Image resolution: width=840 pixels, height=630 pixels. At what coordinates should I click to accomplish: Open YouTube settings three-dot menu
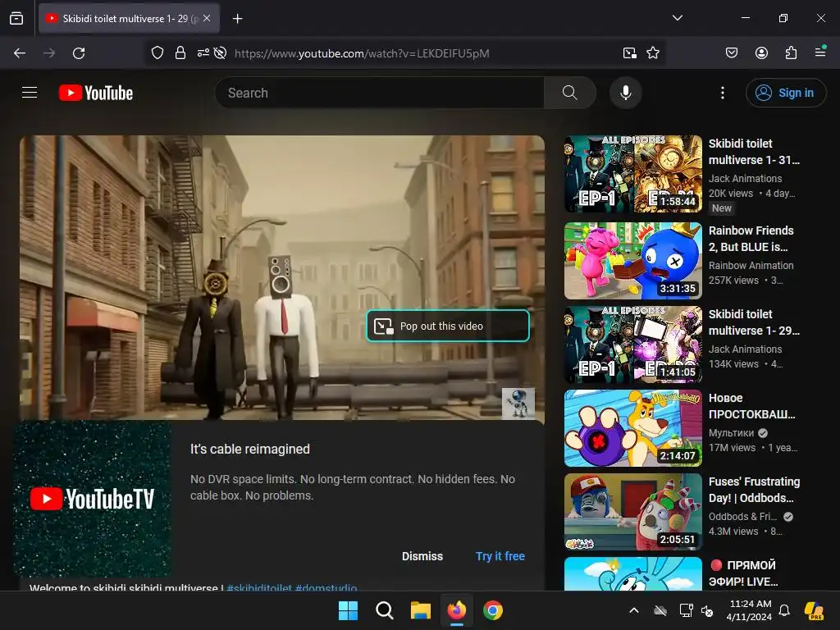[x=722, y=93]
